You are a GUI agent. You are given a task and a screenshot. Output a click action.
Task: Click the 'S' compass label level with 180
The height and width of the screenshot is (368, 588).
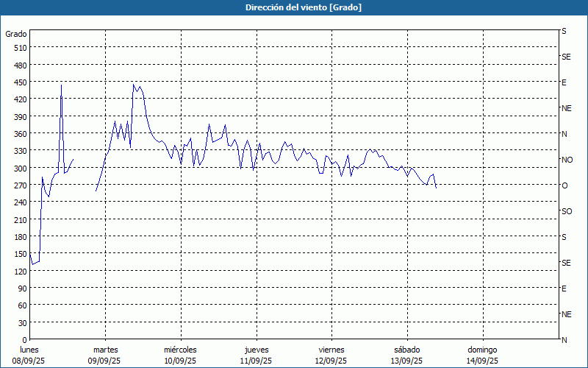tap(564, 237)
